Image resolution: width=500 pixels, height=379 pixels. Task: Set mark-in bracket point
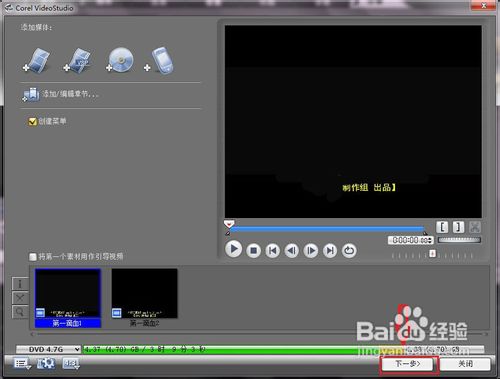[442, 227]
